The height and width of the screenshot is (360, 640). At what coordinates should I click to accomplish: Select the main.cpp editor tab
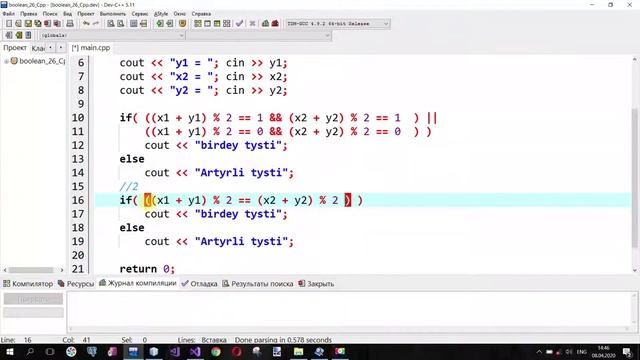tap(91, 48)
